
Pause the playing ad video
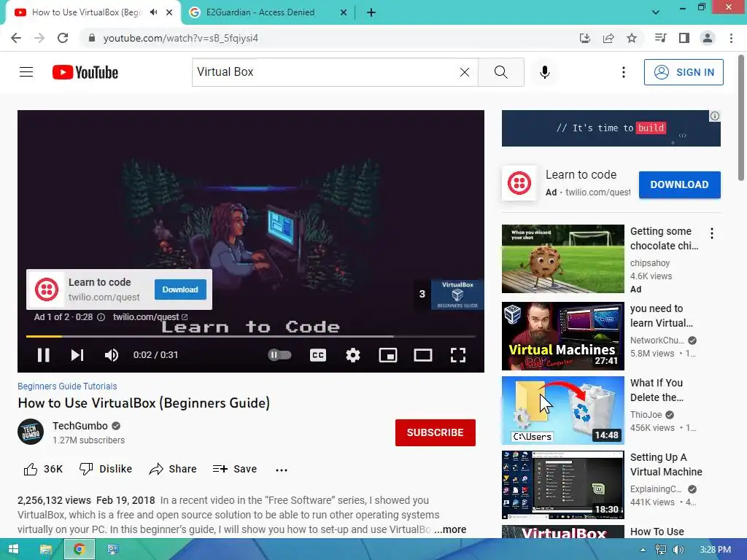pyautogui.click(x=43, y=355)
